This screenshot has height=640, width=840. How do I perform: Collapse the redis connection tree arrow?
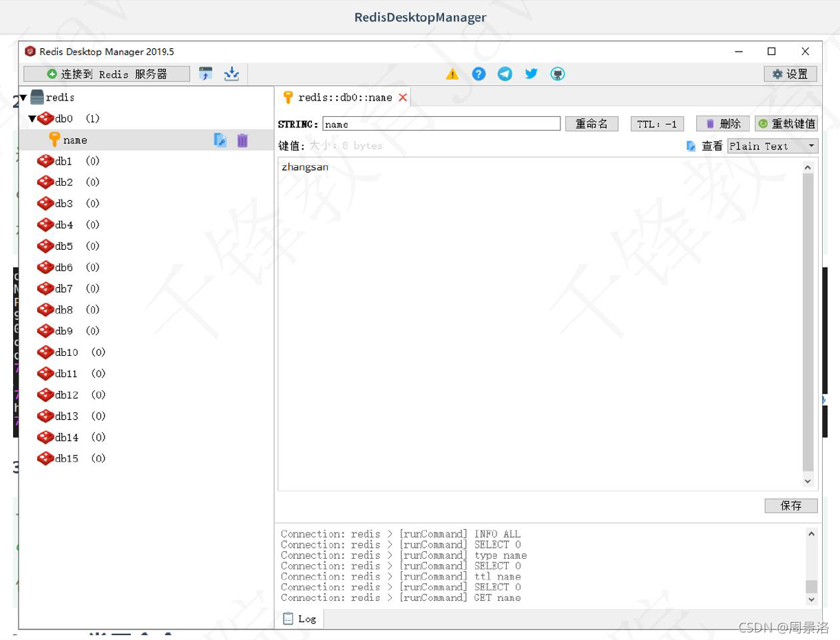click(x=23, y=98)
